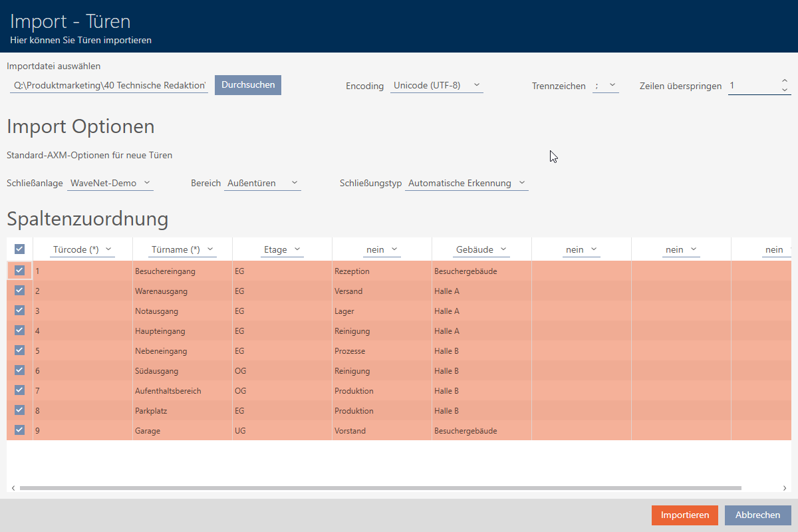Image resolution: width=798 pixels, height=532 pixels.
Task: Click the Importieren button
Action: pos(684,515)
